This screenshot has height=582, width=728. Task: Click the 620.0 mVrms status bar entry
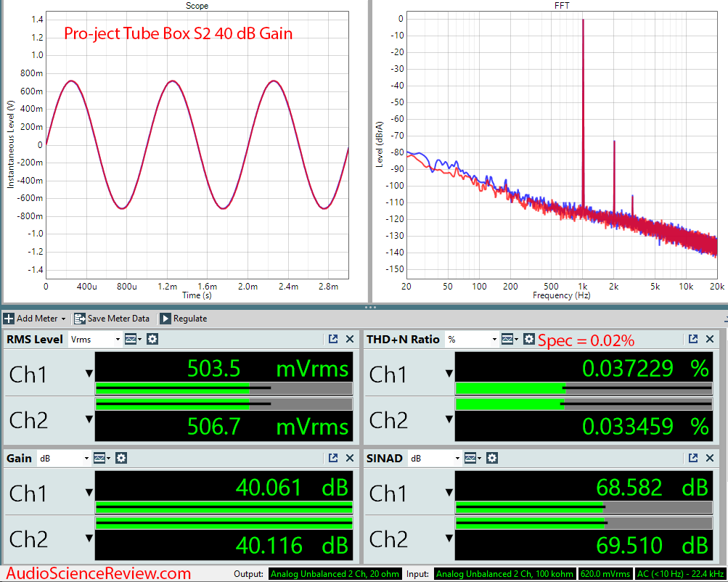coord(605,574)
